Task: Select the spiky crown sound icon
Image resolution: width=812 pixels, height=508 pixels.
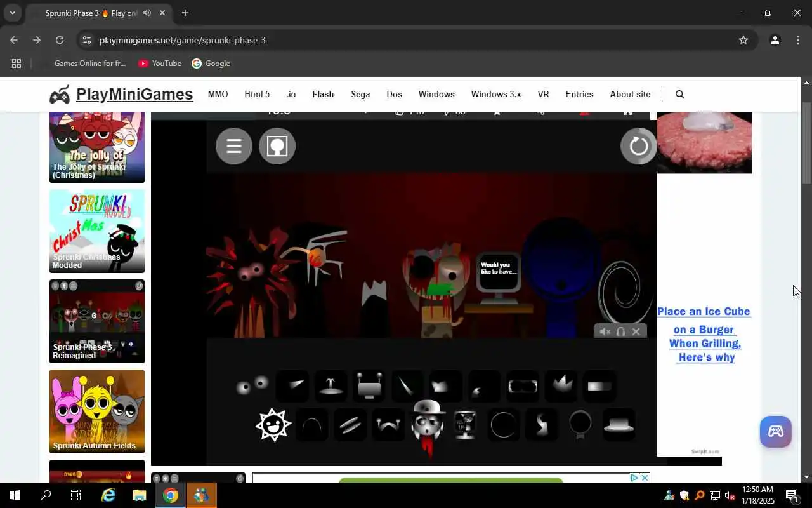Action: [x=561, y=385]
